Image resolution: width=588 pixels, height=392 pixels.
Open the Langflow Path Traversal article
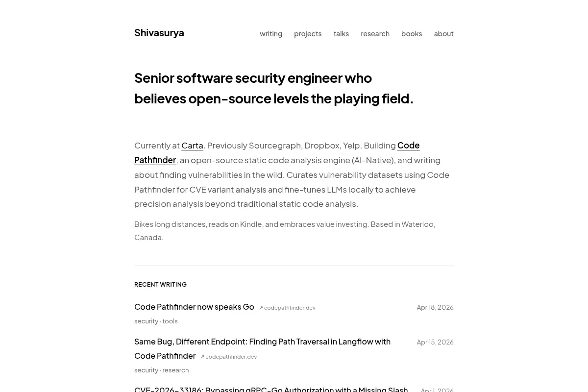[262, 348]
